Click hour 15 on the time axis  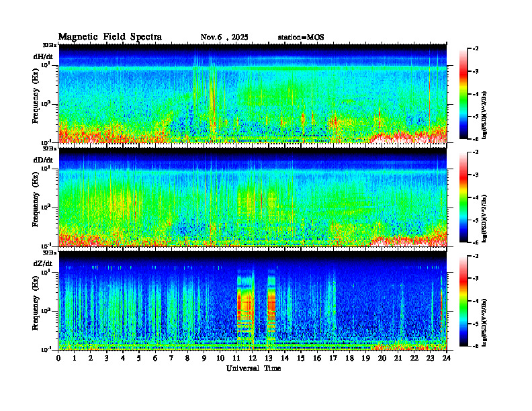pyautogui.click(x=301, y=358)
